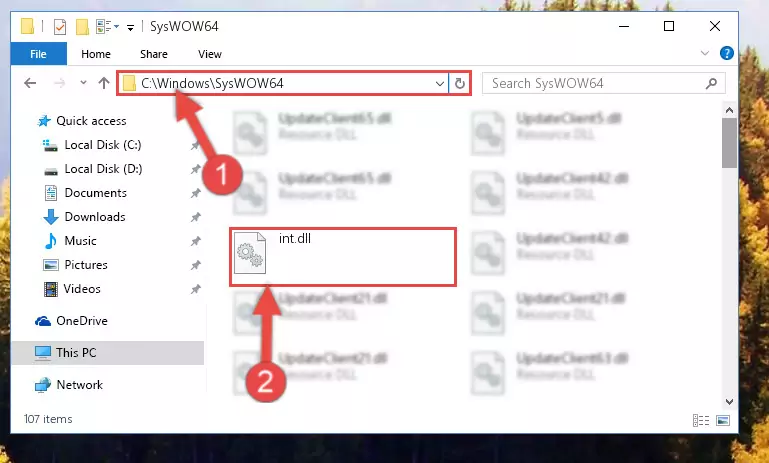Click the pin icon beside Music

[195, 241]
